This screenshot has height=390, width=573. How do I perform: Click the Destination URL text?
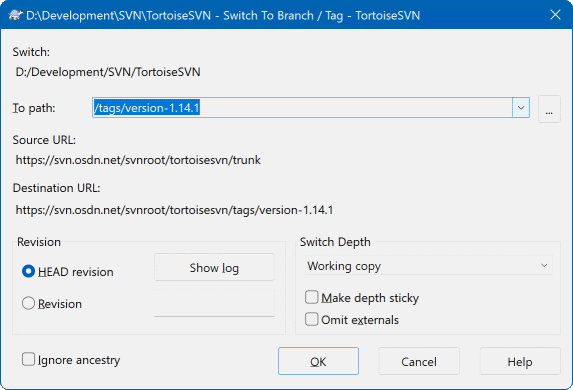[x=174, y=210]
